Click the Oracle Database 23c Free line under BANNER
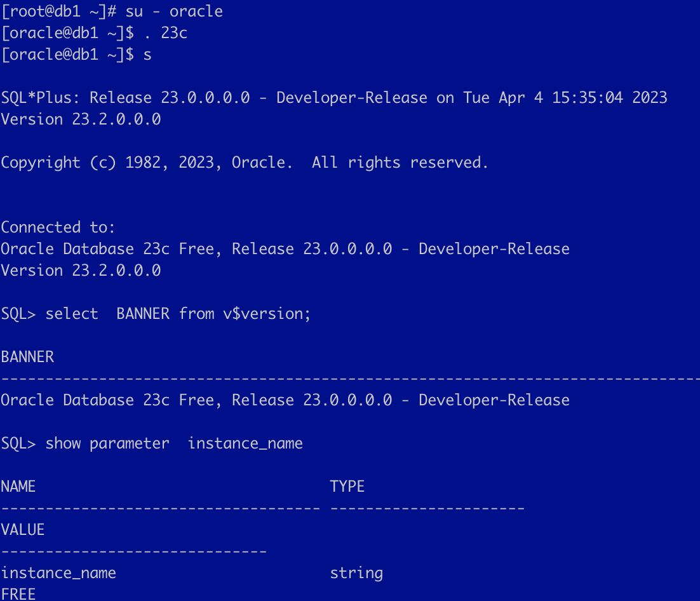 click(285, 400)
